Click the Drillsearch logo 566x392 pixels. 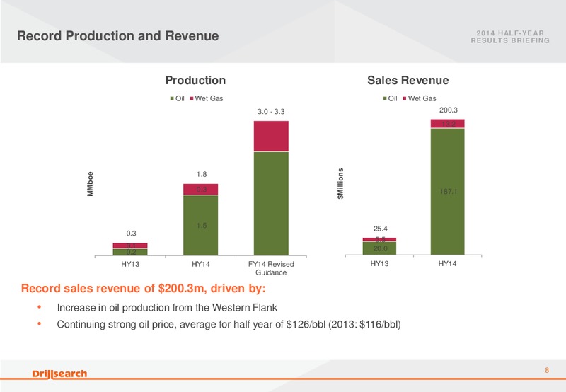[59, 374]
